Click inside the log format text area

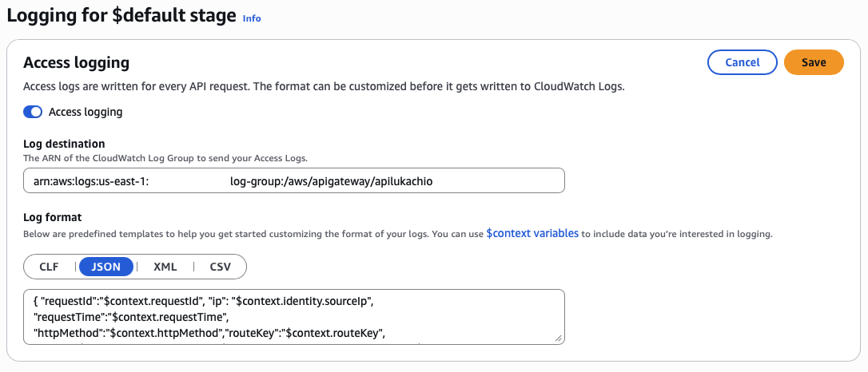293,316
